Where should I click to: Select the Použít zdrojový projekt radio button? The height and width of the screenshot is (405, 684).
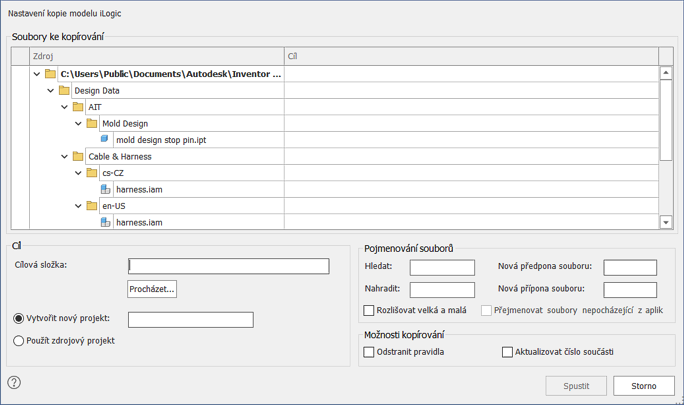point(19,341)
